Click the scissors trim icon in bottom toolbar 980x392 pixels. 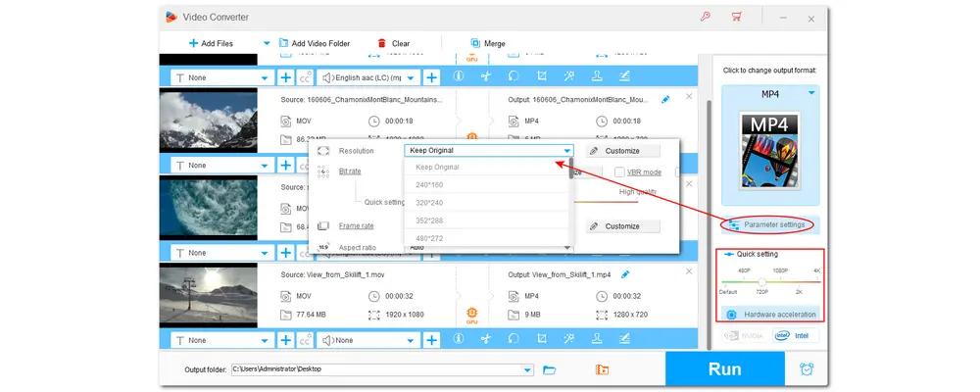[484, 340]
